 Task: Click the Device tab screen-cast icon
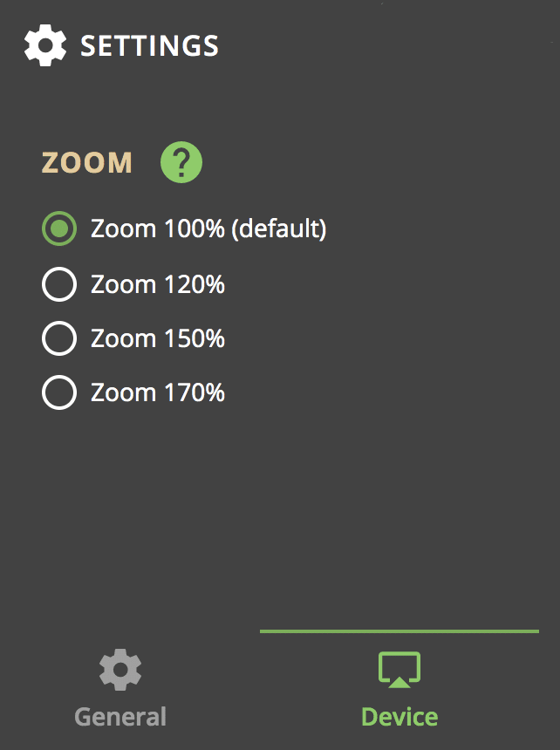pyautogui.click(x=400, y=670)
